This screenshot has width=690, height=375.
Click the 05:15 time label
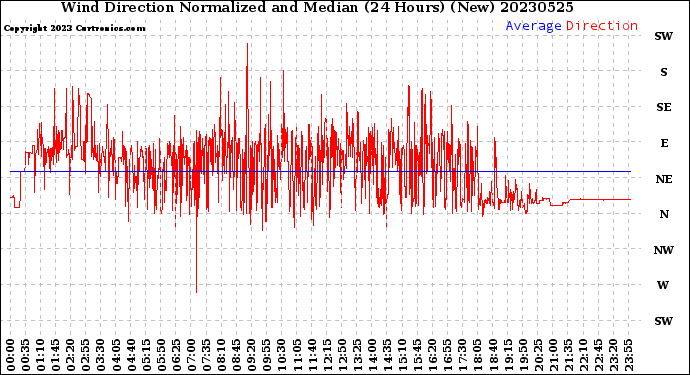pyautogui.click(x=146, y=355)
